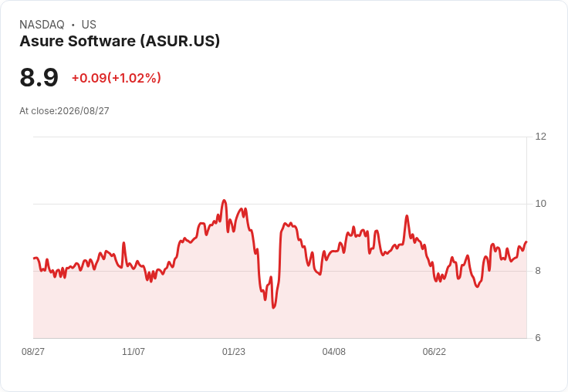Click the At close:2026/08/27 timestamp
This screenshot has height=392, width=568.
(64, 111)
